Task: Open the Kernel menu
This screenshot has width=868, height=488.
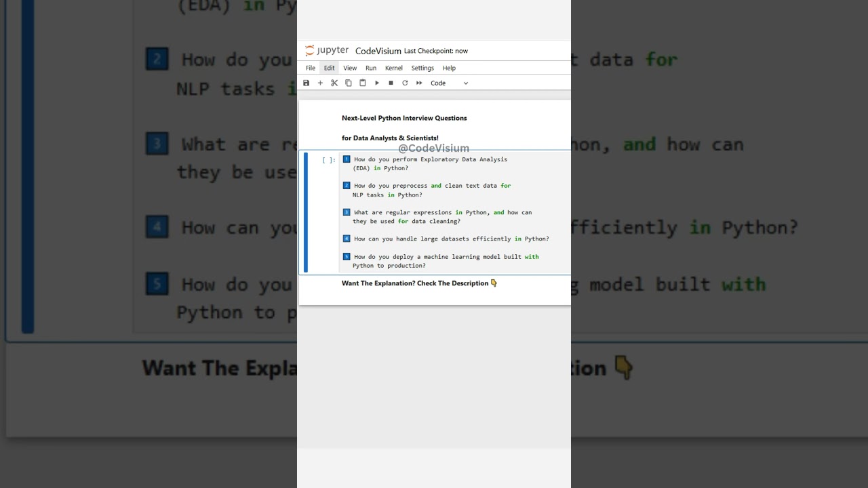Action: pos(394,68)
